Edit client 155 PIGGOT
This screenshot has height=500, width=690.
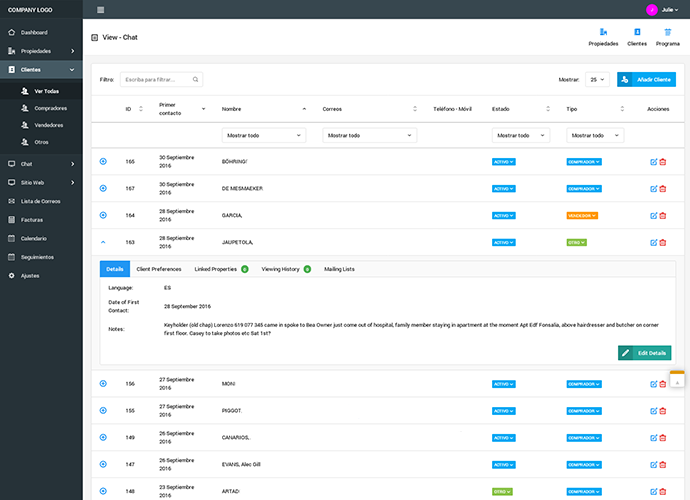(653, 411)
